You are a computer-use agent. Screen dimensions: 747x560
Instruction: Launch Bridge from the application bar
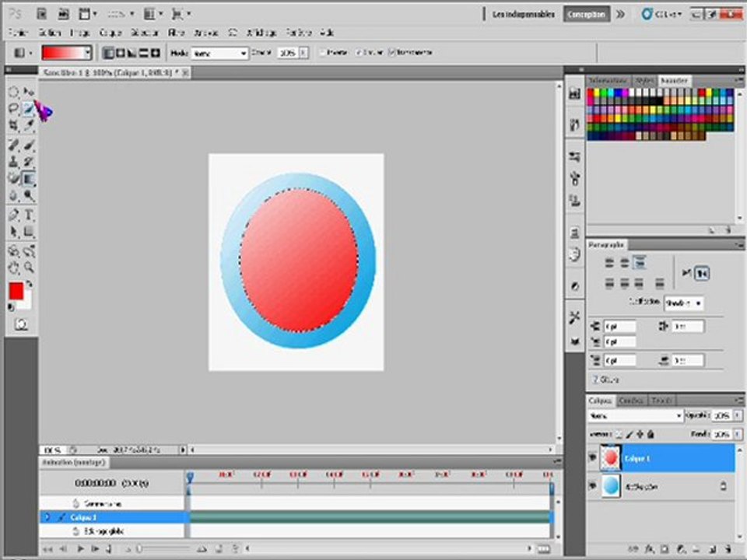point(42,14)
